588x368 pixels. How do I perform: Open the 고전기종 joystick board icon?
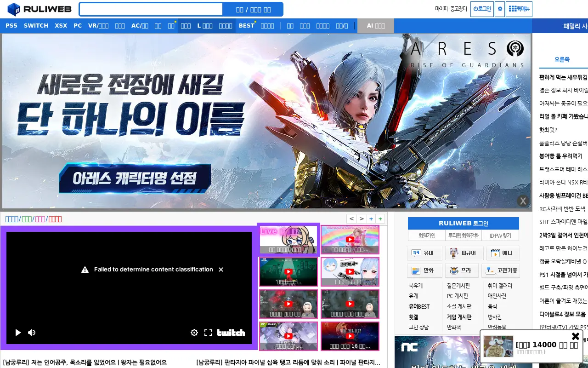pyautogui.click(x=501, y=270)
